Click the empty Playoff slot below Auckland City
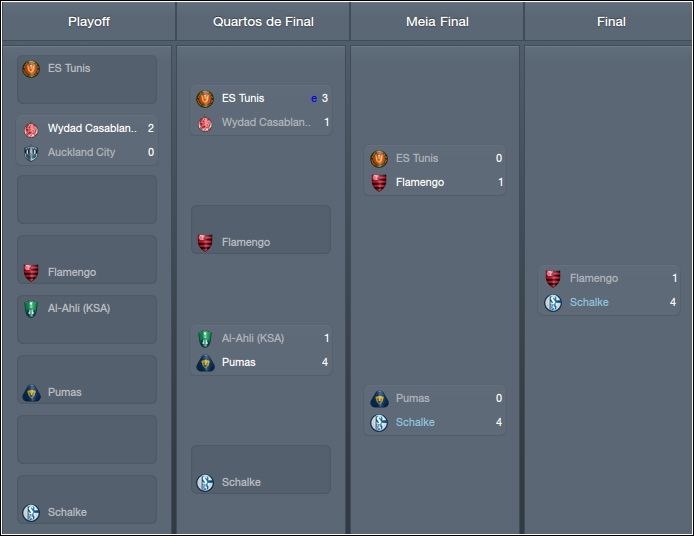The height and width of the screenshot is (536, 694). click(87, 199)
